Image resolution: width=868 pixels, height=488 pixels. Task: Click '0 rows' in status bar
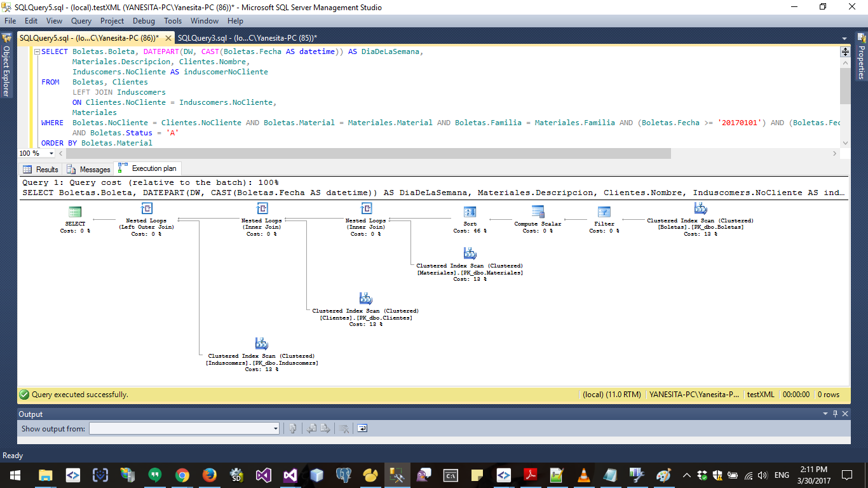pyautogui.click(x=829, y=395)
